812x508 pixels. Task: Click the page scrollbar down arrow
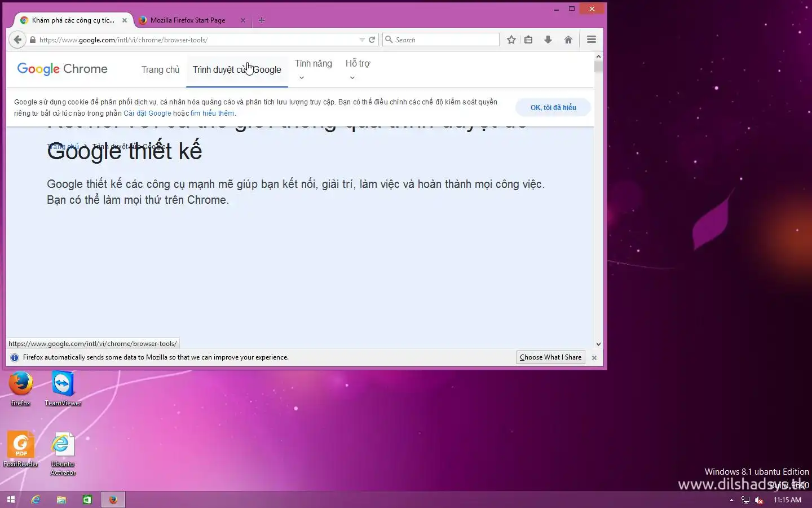pyautogui.click(x=598, y=344)
